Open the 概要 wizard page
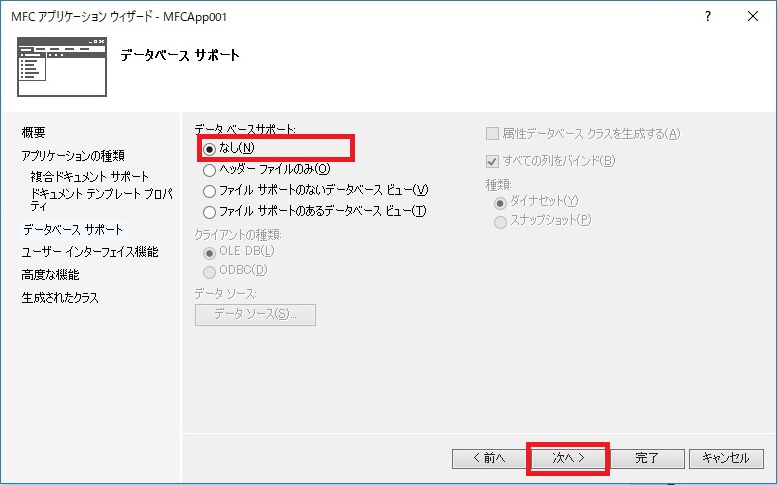Image resolution: width=778 pixels, height=485 pixels. point(34,133)
